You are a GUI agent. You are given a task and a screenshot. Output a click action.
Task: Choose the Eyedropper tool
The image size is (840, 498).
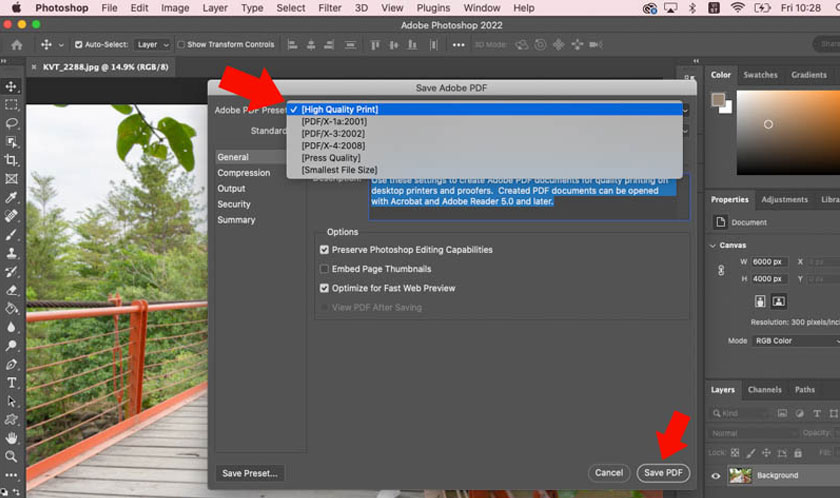click(x=11, y=197)
